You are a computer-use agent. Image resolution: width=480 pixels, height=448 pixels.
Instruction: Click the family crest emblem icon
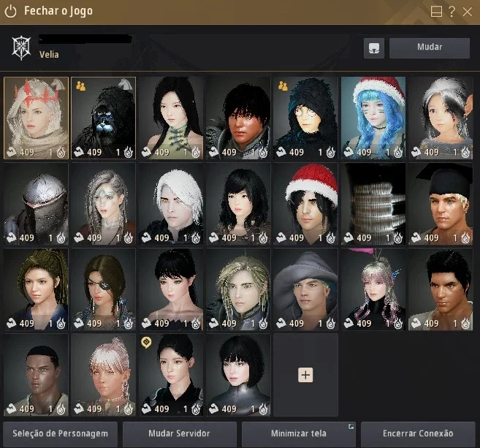point(21,48)
